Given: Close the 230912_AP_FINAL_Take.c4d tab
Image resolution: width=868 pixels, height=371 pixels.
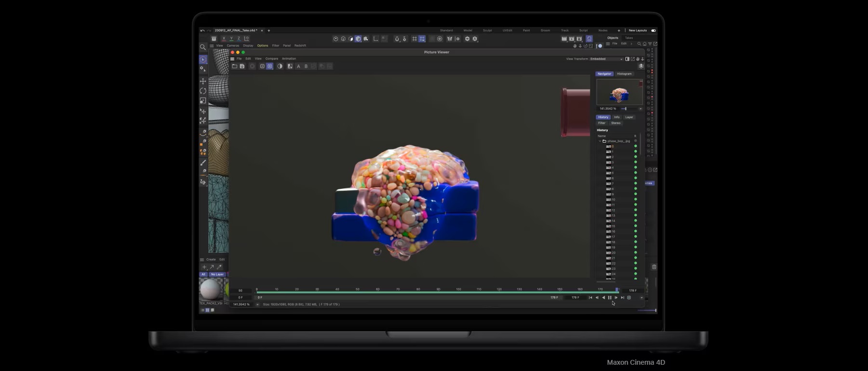Looking at the screenshot, I should [x=262, y=30].
